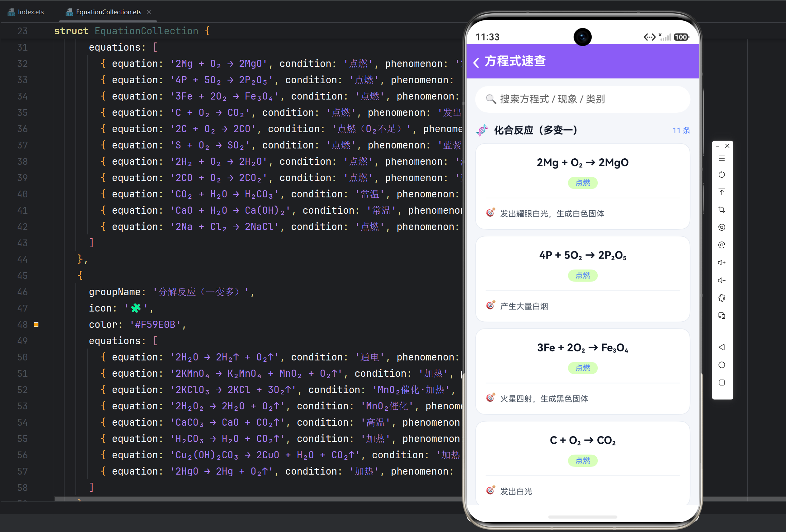Screen dimensions: 786x532
Task: Click the '2Na + Cl₂ → 2NaCl' string on line 42
Action: pyautogui.click(x=224, y=227)
